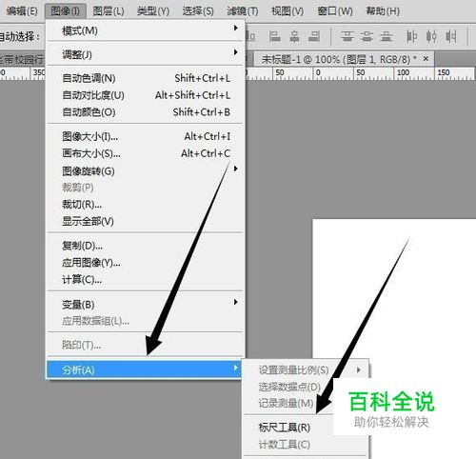Screen dimensions: 476x459
Task: Click the horizontal ruler above the canvas
Action: (360, 73)
